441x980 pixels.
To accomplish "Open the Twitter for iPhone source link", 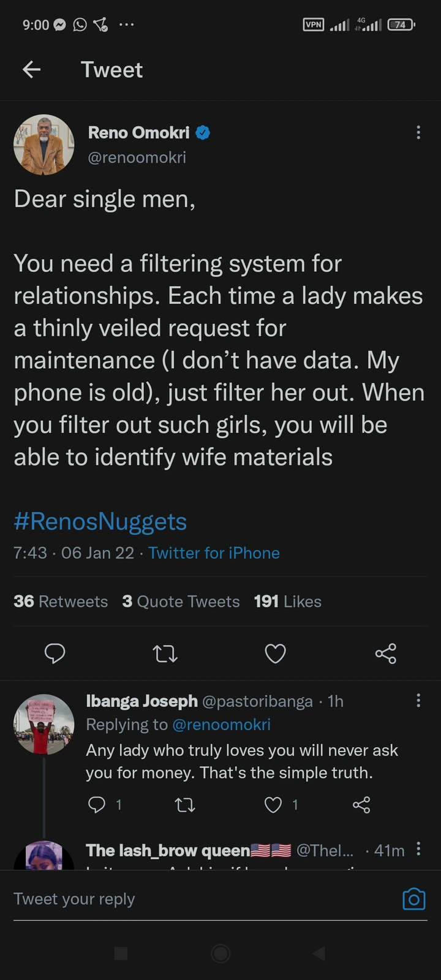I will (x=214, y=553).
